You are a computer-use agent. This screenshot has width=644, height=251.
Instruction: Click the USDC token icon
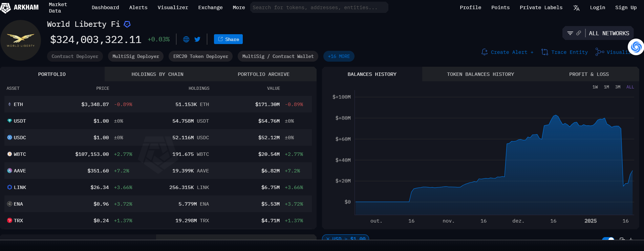coord(9,138)
